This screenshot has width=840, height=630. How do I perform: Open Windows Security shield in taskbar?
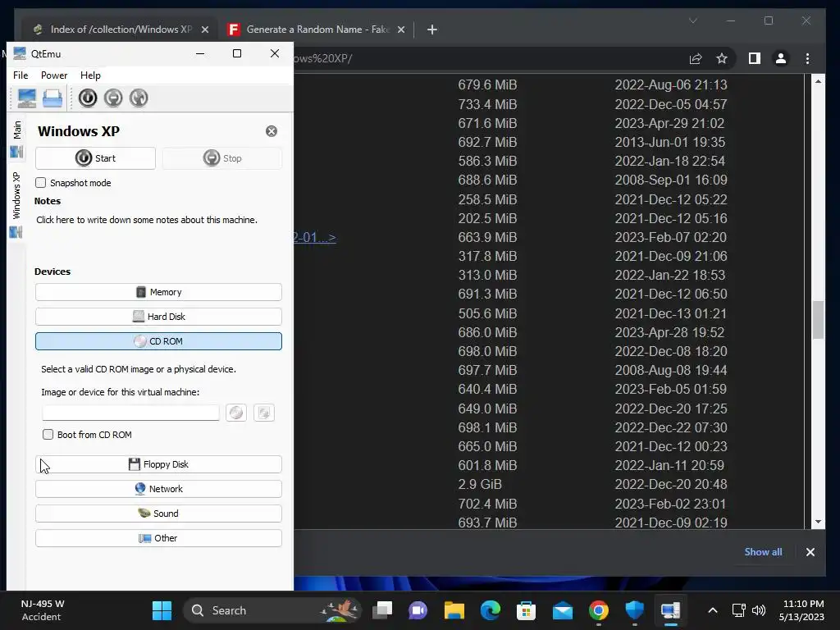[x=635, y=610]
